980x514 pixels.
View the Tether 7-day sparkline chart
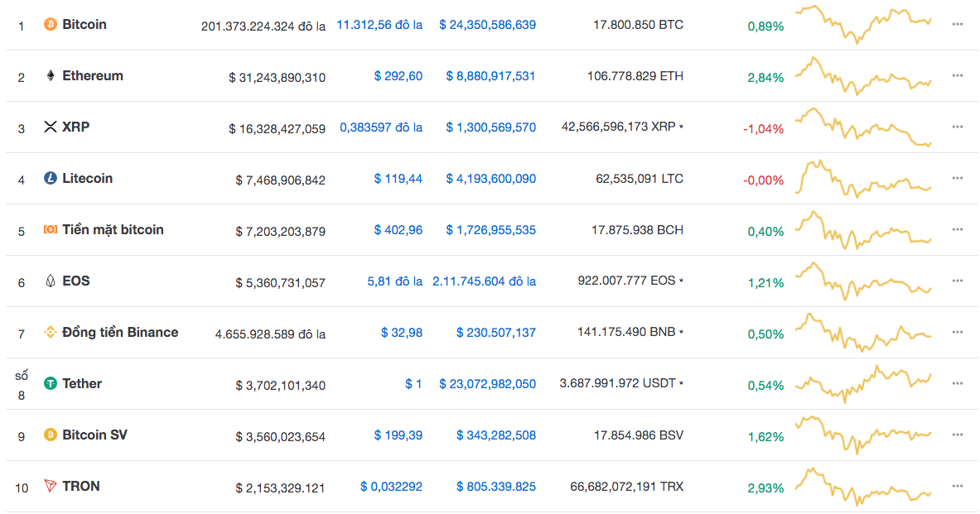click(862, 384)
